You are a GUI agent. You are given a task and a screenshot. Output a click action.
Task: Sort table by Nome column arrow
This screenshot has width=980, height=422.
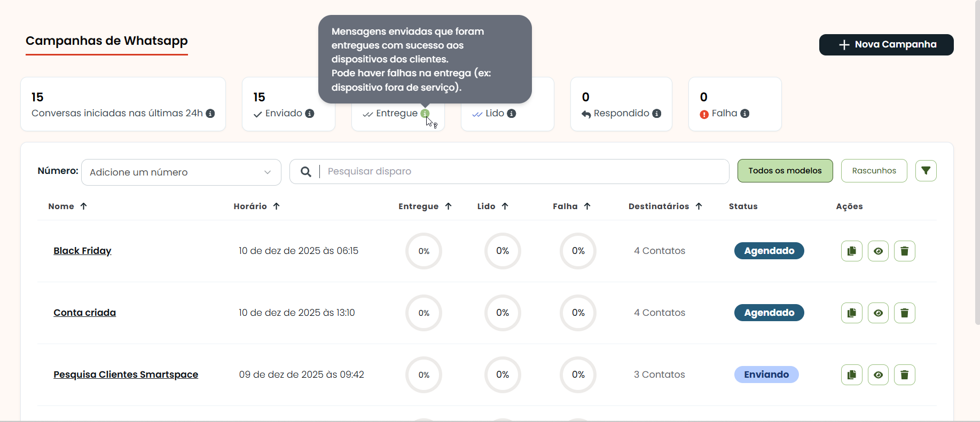point(83,206)
